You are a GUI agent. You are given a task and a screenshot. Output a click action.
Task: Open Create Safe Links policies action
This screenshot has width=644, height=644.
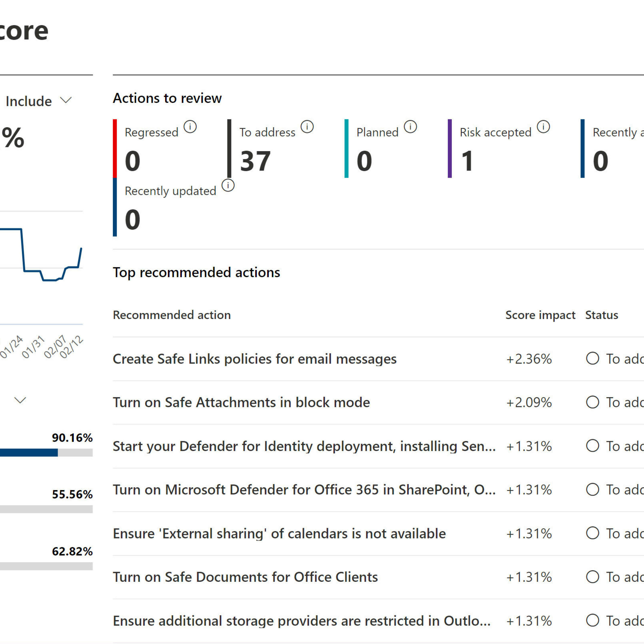pyautogui.click(x=255, y=359)
